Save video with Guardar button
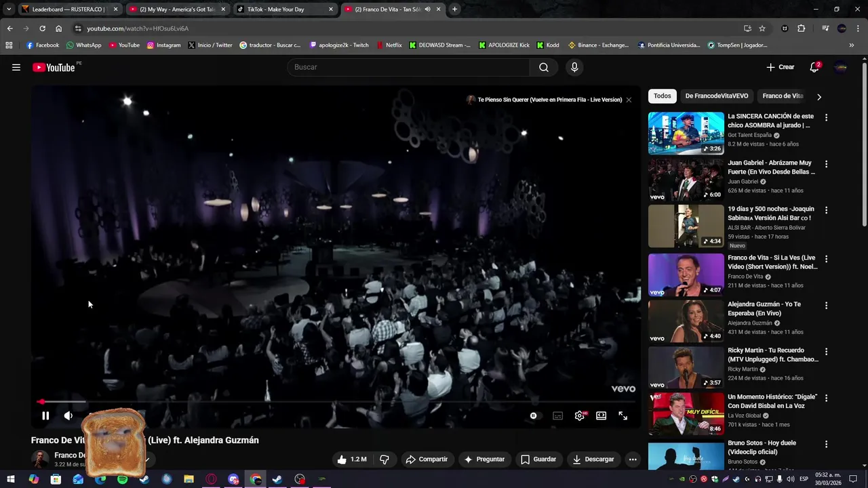 pos(538,459)
